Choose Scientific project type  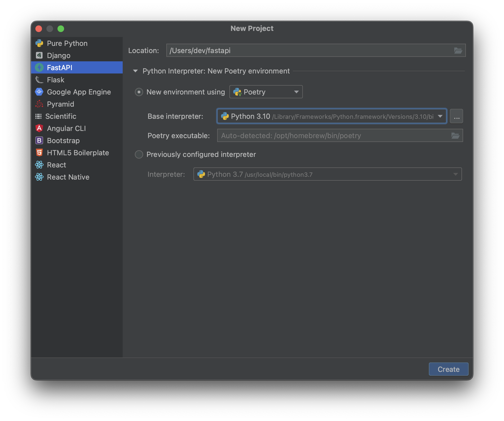tap(77, 116)
